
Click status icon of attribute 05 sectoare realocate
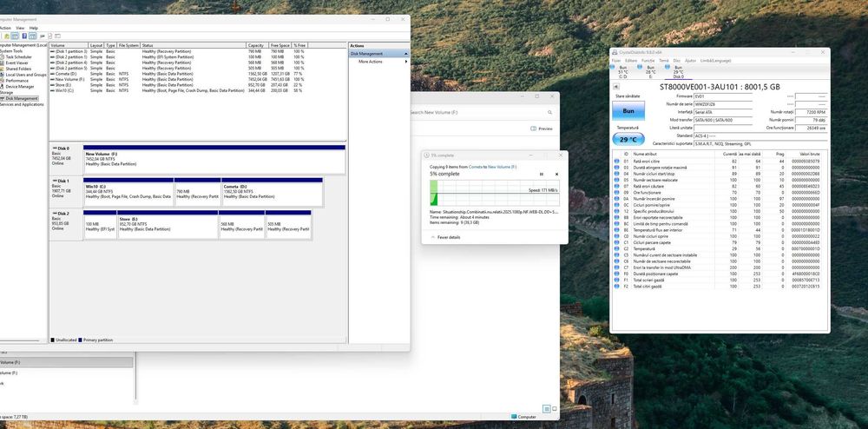[616, 180]
